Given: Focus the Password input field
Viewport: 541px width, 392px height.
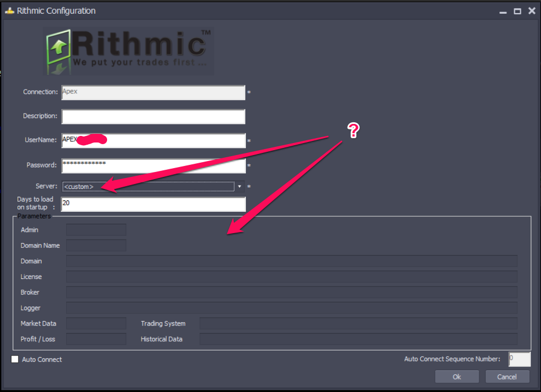Looking at the screenshot, I should pyautogui.click(x=153, y=166).
